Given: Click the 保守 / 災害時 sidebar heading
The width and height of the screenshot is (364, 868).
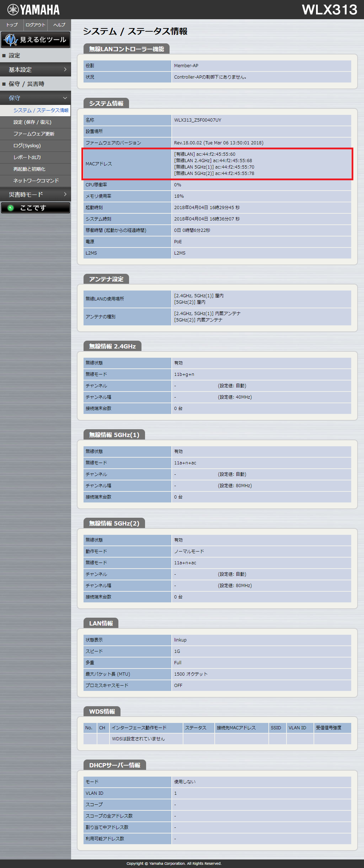Looking at the screenshot, I should pos(36,84).
